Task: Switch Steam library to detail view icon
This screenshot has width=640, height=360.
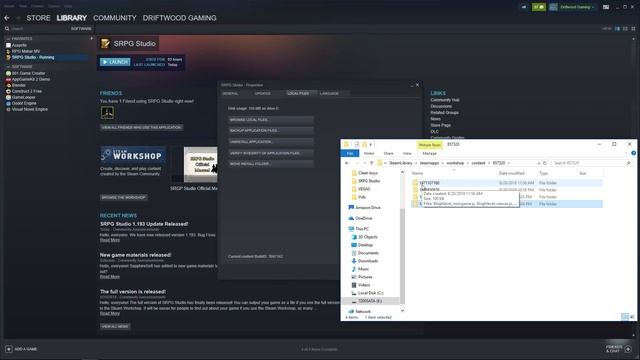Action: (617, 29)
